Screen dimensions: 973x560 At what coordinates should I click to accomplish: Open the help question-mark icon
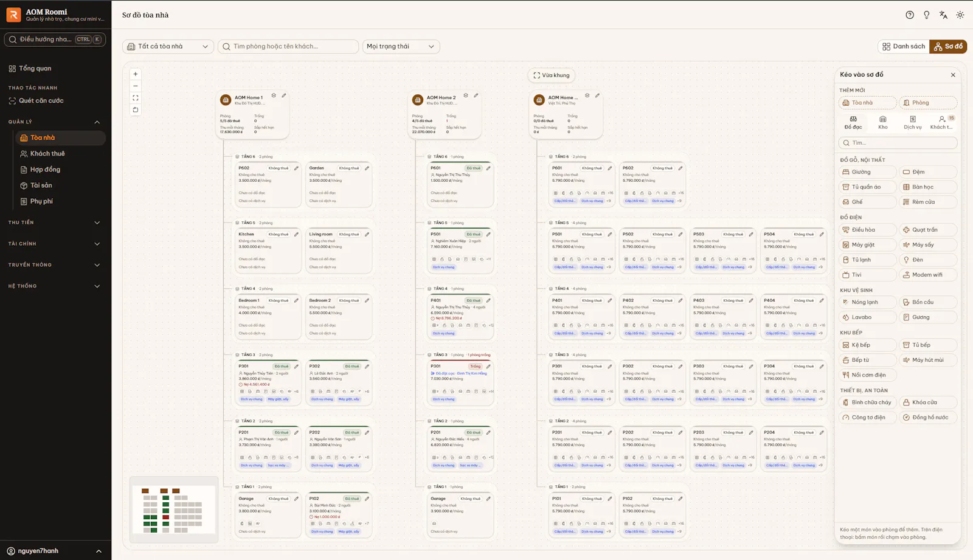[910, 15]
